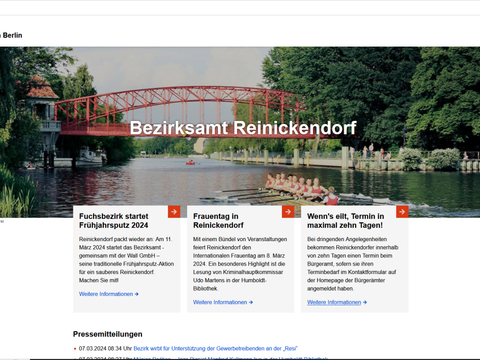
Task: Open 'Wenn's eilt, Termin in maximal zehn Tagen!' headline
Action: (x=345, y=221)
